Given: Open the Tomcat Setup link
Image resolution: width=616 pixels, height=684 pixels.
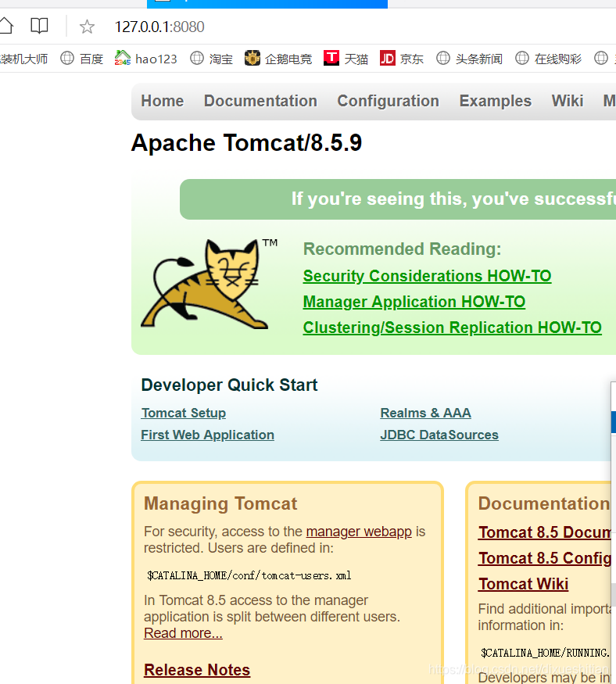Looking at the screenshot, I should click(183, 413).
